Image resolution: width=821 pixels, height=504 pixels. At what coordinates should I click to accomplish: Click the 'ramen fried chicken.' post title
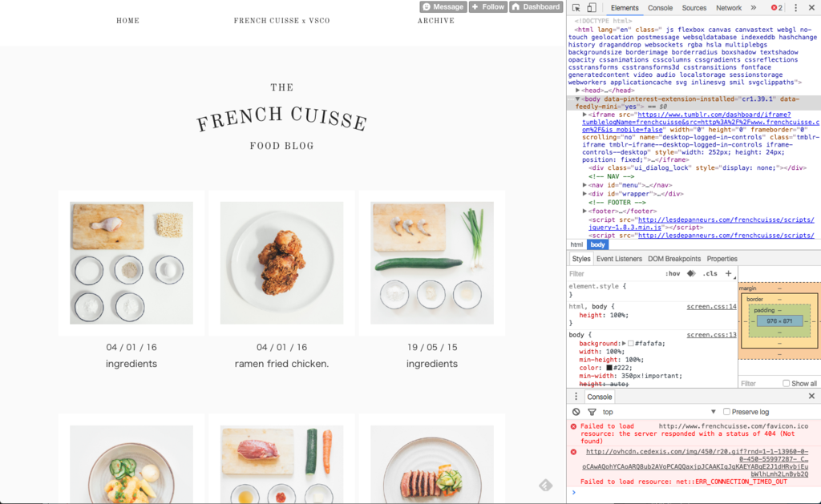[x=281, y=364]
